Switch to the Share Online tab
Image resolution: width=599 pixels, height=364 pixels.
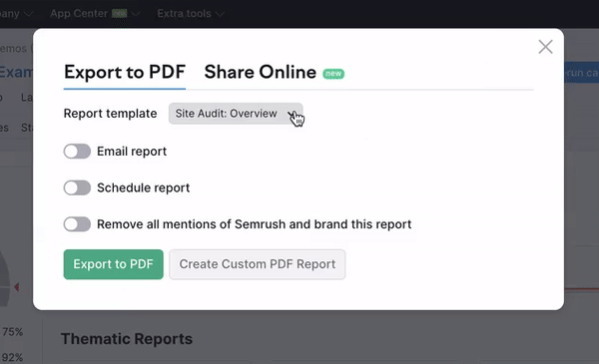point(261,72)
